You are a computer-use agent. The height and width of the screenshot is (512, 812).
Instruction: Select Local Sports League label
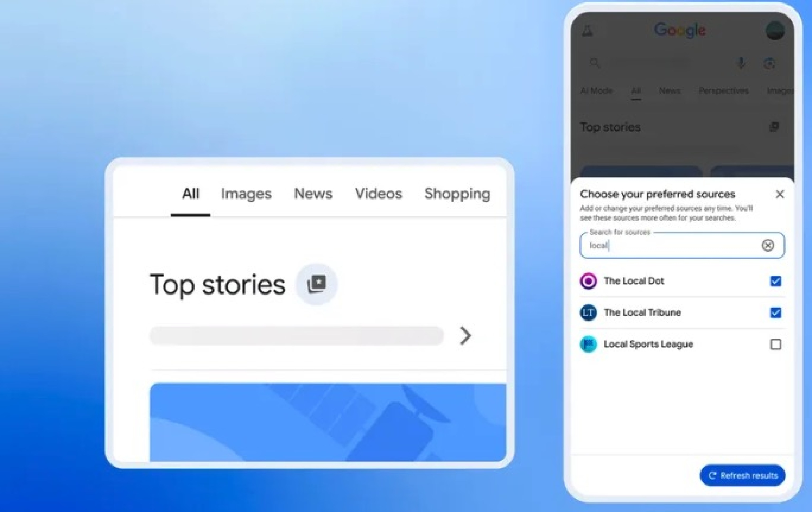648,344
